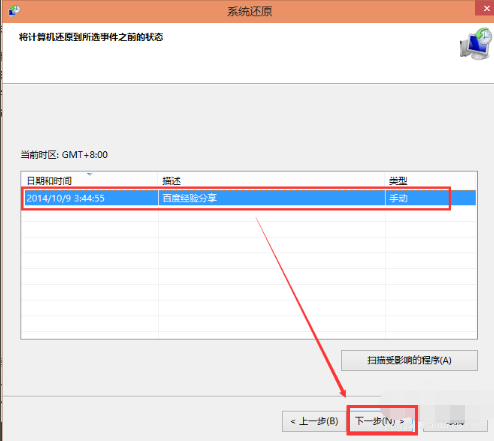Sort by the 类型 column header

click(x=430, y=181)
